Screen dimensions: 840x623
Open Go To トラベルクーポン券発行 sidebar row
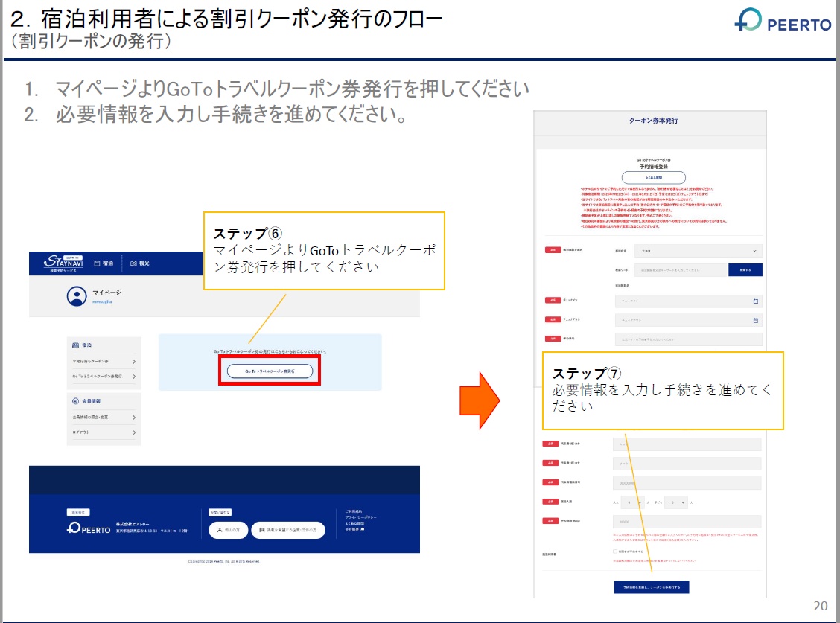[104, 377]
